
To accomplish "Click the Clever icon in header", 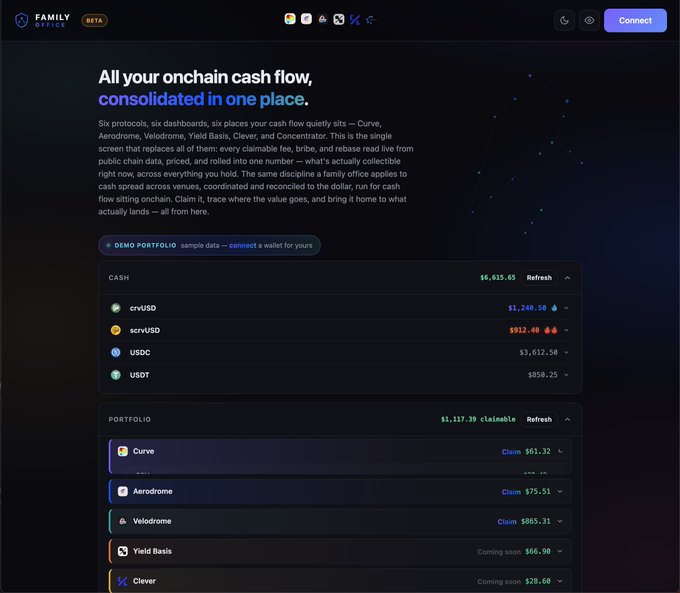I will pos(355,20).
